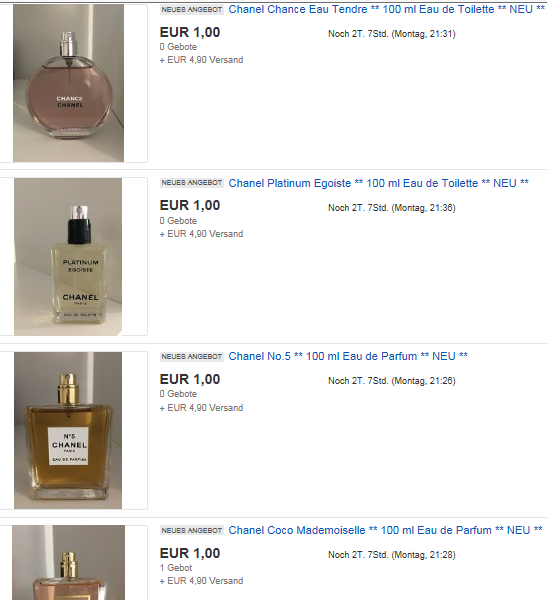
Task: Click EUR 1,00 price of Chanel No.5
Action: coord(190,379)
